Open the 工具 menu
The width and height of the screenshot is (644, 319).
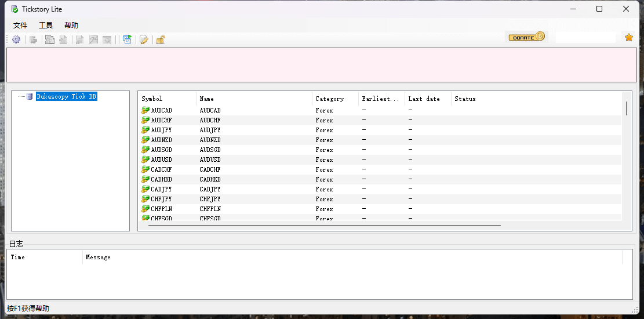pyautogui.click(x=46, y=26)
